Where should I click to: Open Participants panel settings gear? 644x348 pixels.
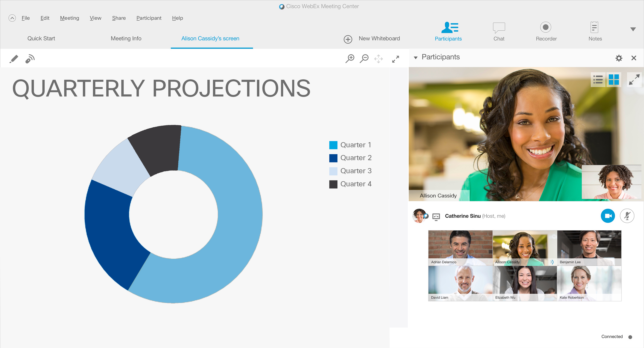coord(618,58)
